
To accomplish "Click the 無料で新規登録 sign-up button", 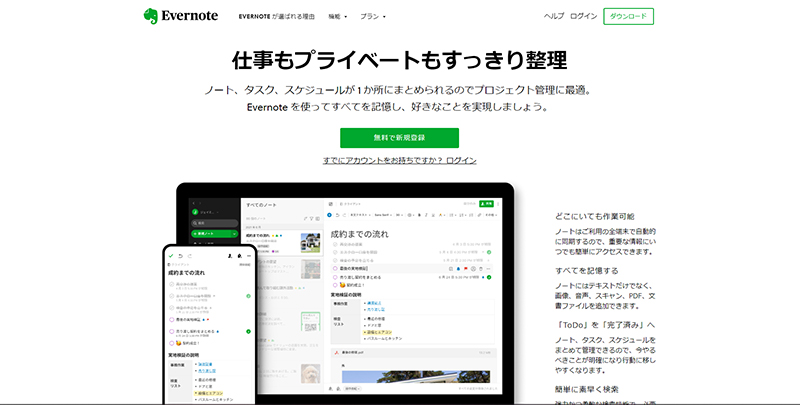I will (399, 138).
